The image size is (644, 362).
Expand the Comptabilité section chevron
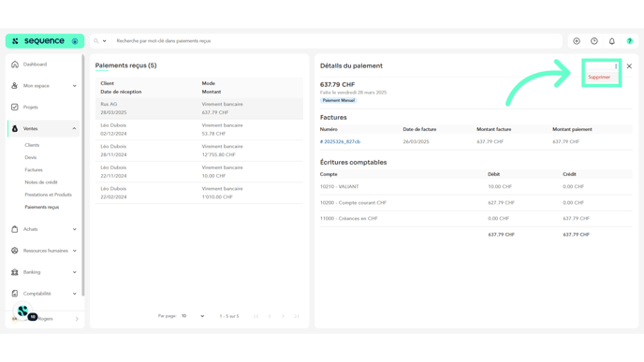click(74, 294)
